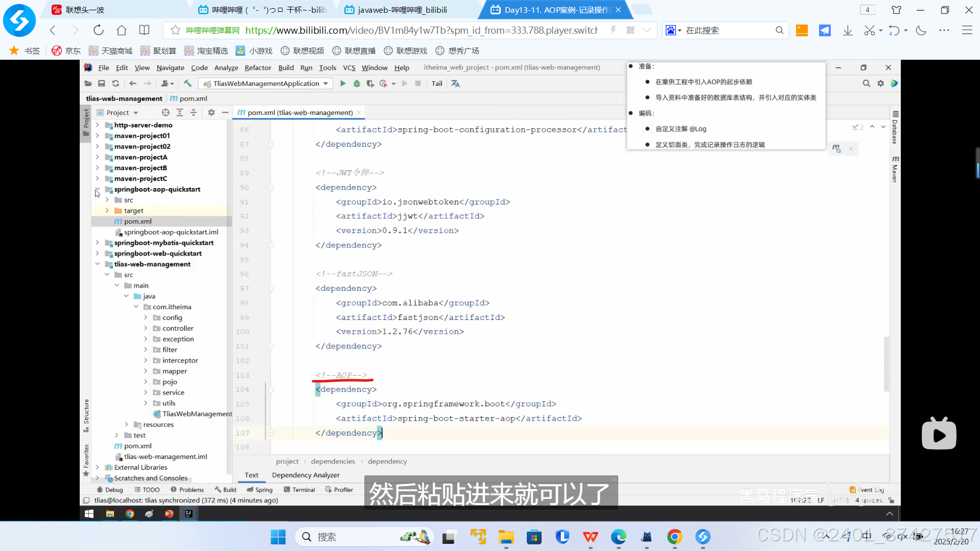Open the Project view dropdown
Viewport: 980px width, 551px height.
coord(118,112)
